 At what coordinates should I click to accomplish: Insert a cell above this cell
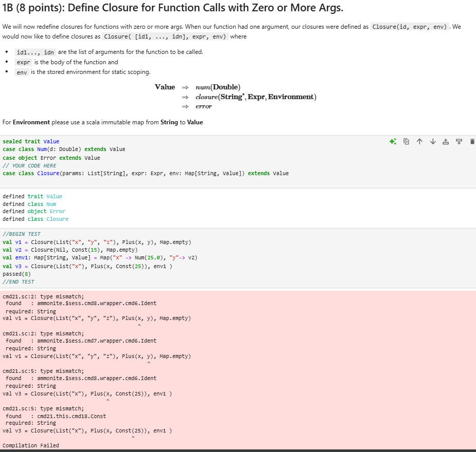(446, 141)
